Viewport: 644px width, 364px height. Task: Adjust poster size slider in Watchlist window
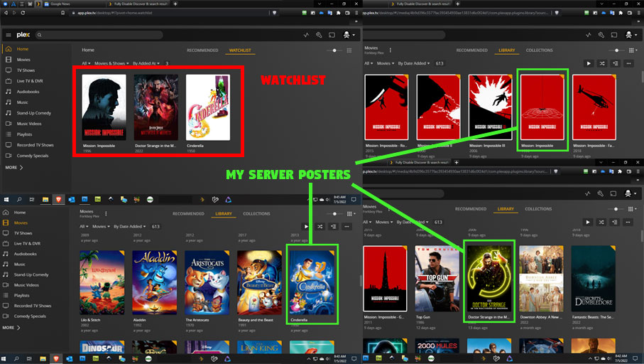[334, 50]
